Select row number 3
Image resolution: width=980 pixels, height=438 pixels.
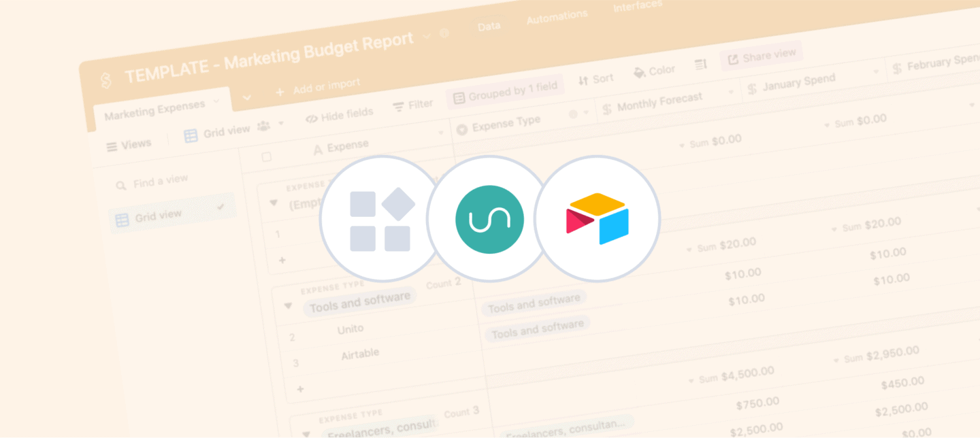[295, 363]
